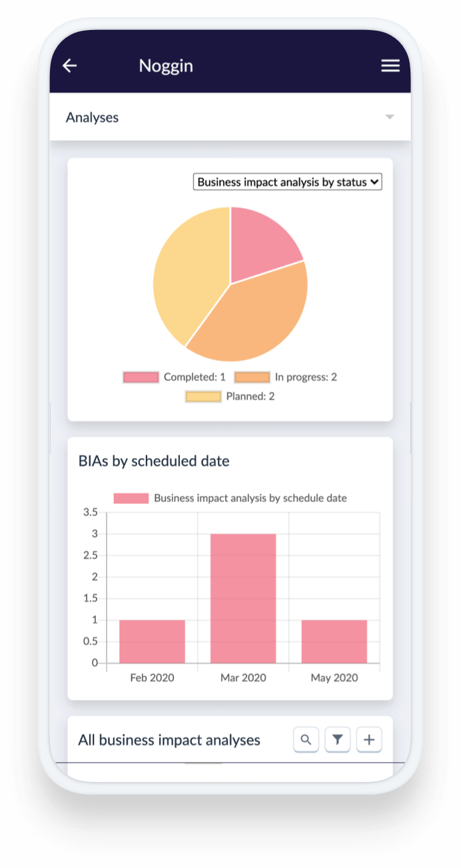Toggle the In progress legend item
The height and width of the screenshot is (868, 461).
[285, 377]
